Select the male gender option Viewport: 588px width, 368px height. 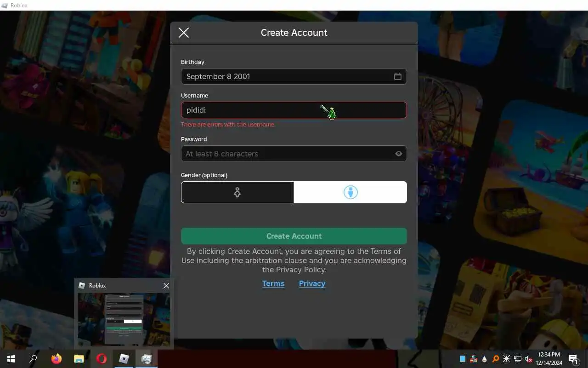(351, 192)
